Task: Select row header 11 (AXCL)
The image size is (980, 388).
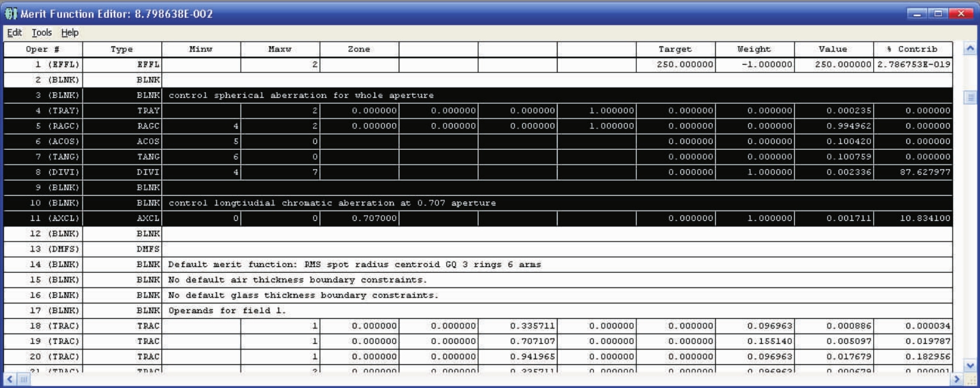Action: [x=43, y=218]
